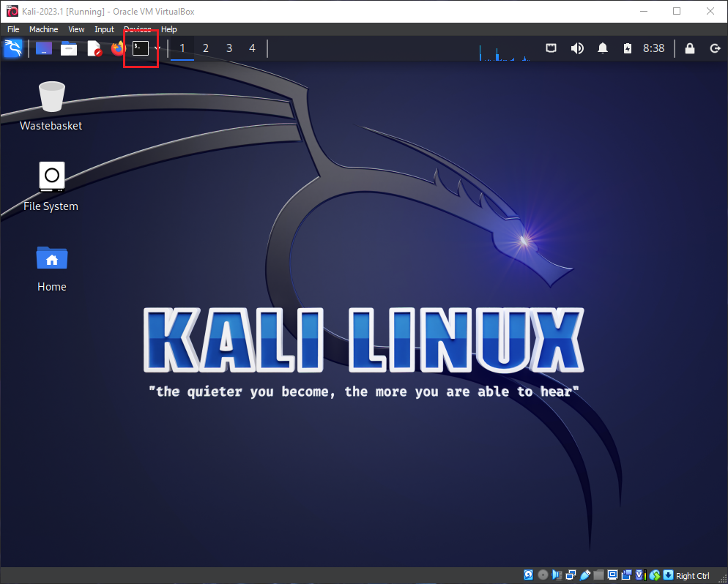Expand the terminal launcher dropdown arrow
Screen dimensions: 728x584
[157, 48]
